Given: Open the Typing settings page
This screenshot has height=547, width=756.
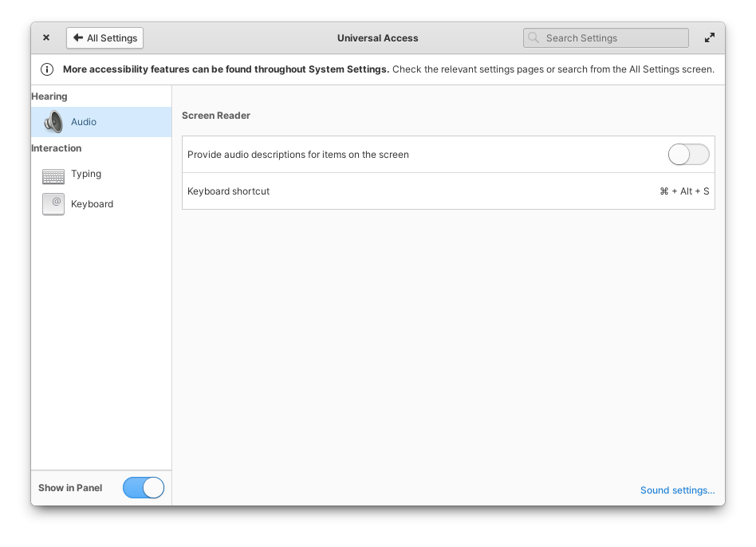Looking at the screenshot, I should pos(86,174).
